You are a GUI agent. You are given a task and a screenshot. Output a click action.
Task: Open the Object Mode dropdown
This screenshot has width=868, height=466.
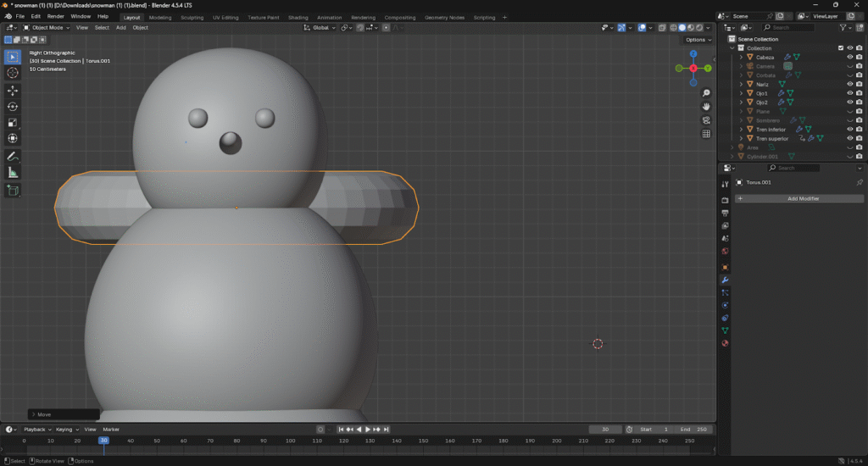point(47,28)
